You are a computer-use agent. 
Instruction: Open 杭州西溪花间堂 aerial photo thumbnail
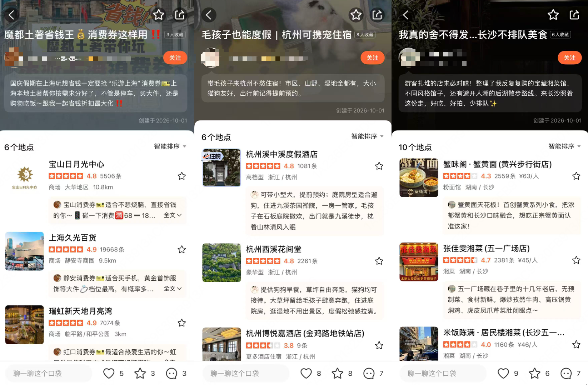point(221,263)
